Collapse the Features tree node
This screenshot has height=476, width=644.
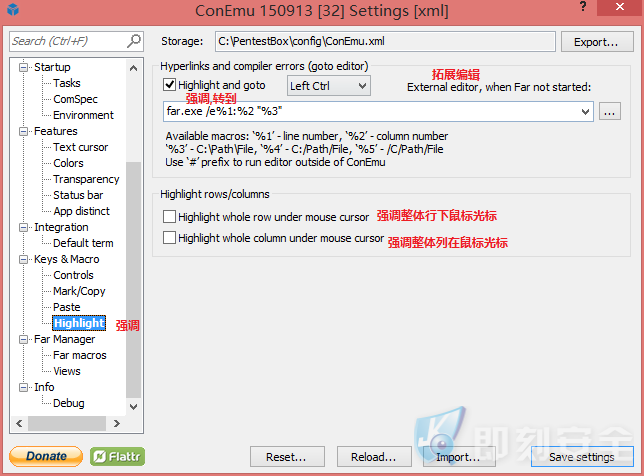24,131
